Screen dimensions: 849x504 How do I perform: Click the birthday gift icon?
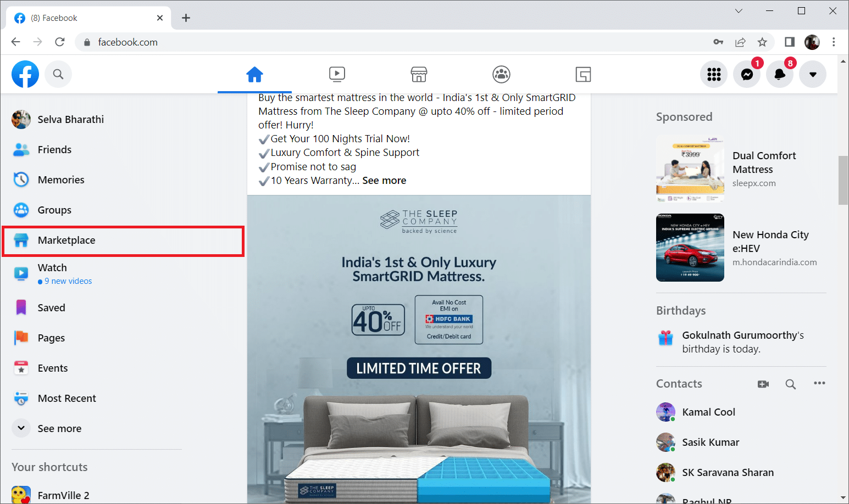pos(665,338)
